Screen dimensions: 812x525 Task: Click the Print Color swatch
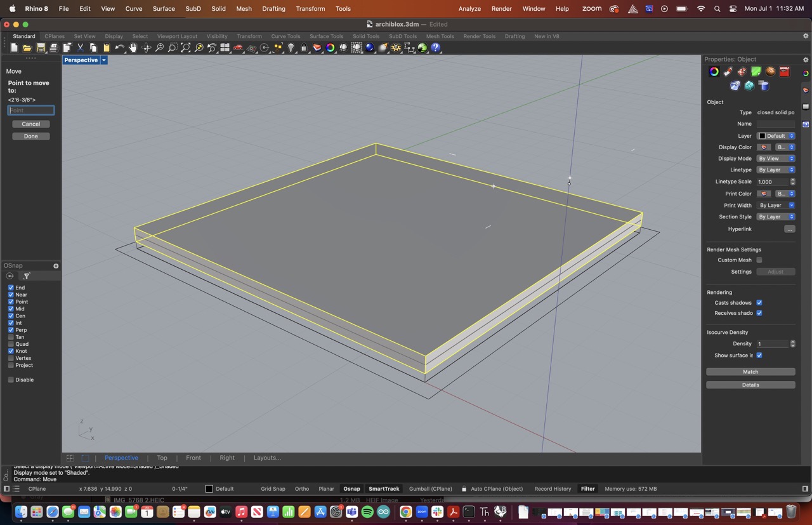click(764, 194)
